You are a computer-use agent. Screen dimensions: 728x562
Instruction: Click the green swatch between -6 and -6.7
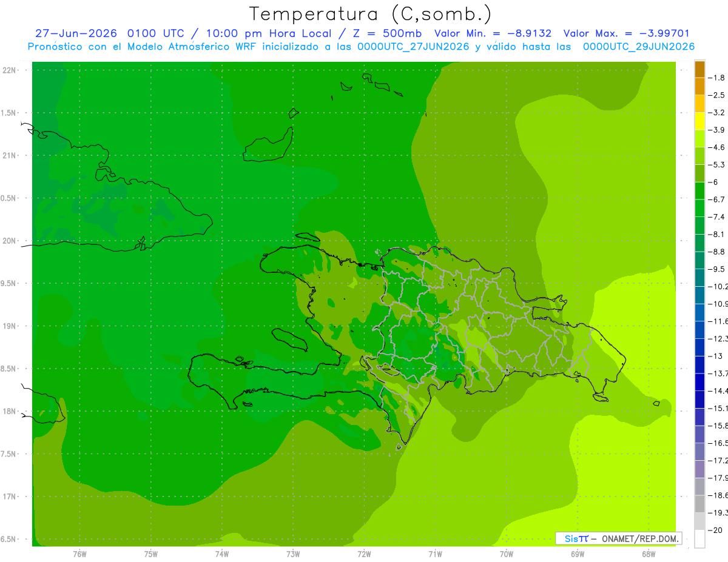click(699, 190)
